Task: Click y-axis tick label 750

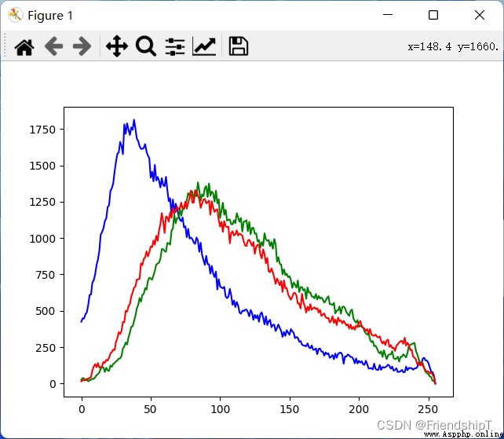Action: pyautogui.click(x=46, y=275)
